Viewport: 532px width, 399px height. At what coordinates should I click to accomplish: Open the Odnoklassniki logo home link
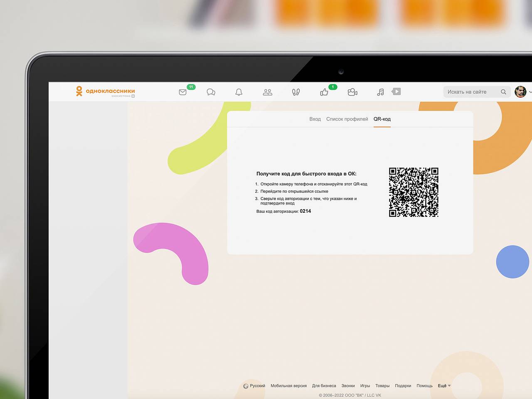pos(105,91)
